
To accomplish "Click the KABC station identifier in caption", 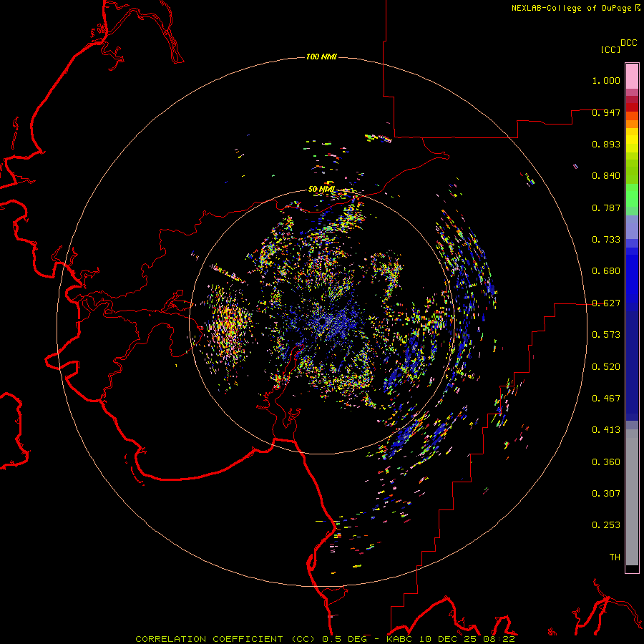I will coord(401,639).
